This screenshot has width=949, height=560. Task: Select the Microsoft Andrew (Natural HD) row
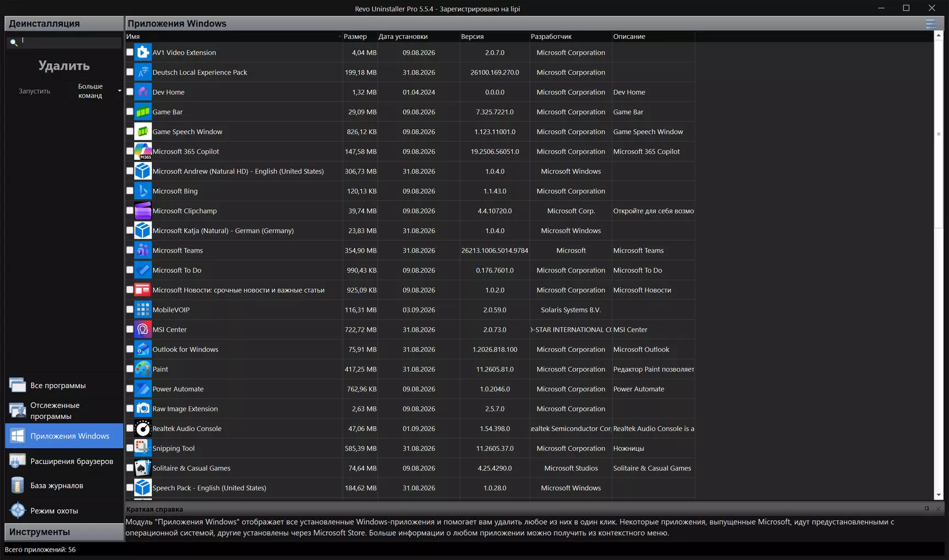coord(410,171)
